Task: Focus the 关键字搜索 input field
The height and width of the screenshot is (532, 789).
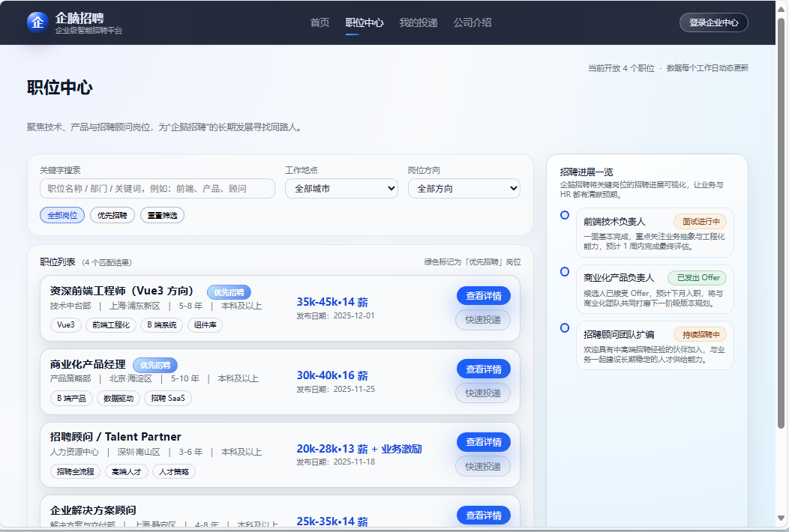Action: point(157,189)
